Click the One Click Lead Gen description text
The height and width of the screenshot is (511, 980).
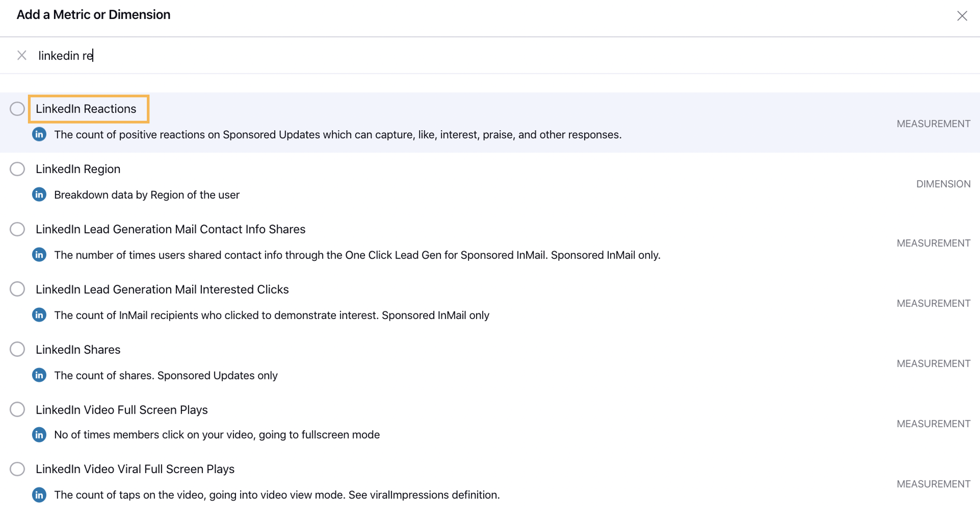tap(357, 255)
